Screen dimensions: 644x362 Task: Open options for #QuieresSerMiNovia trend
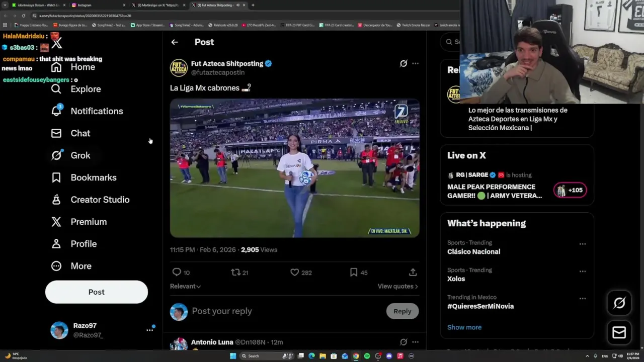583,298
